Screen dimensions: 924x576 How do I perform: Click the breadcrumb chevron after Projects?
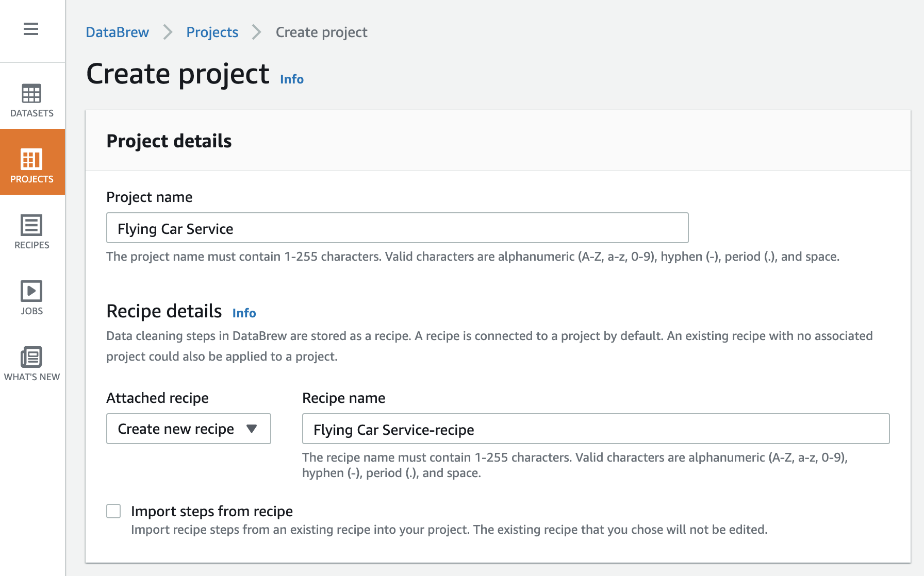pyautogui.click(x=257, y=32)
